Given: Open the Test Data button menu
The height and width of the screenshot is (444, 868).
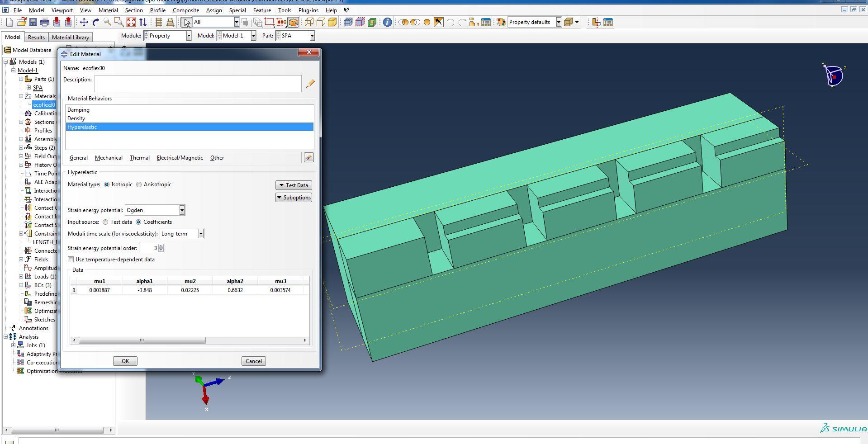Looking at the screenshot, I should tap(294, 185).
